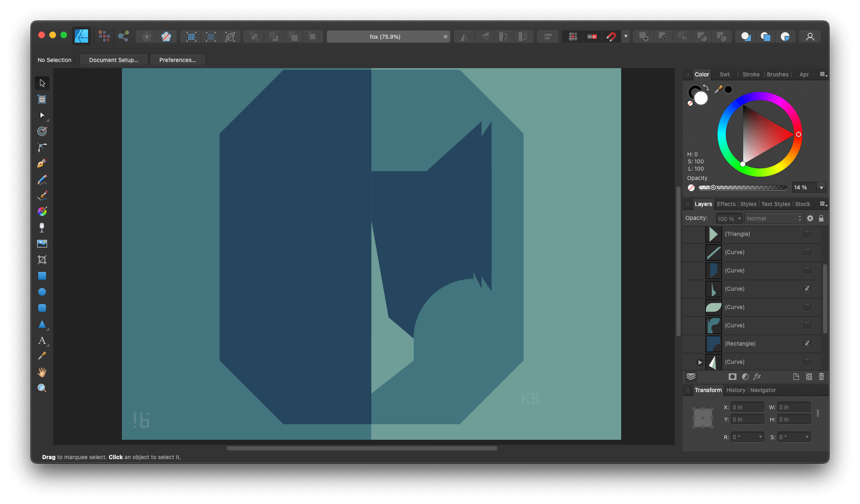Expand the bottom Curve layer disclosure triangle
This screenshot has height=504, width=860.
(x=700, y=362)
